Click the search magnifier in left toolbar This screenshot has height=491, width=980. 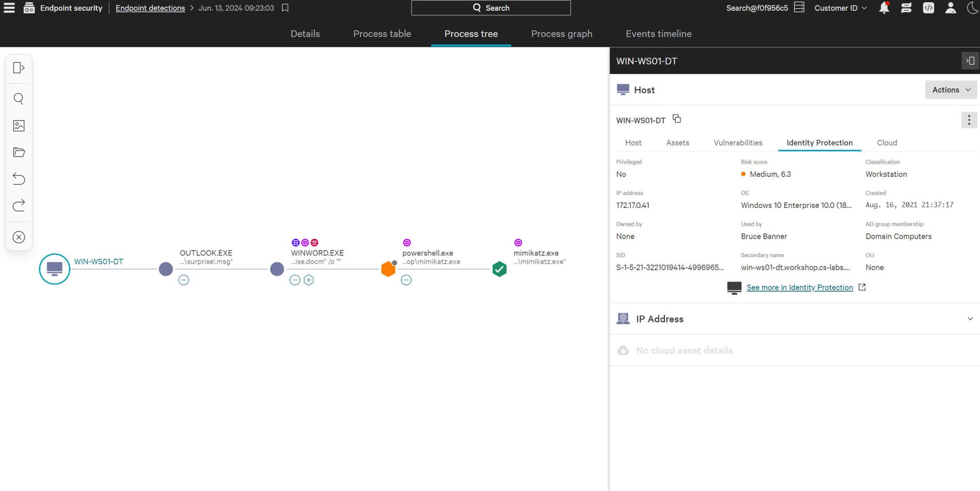pyautogui.click(x=19, y=99)
